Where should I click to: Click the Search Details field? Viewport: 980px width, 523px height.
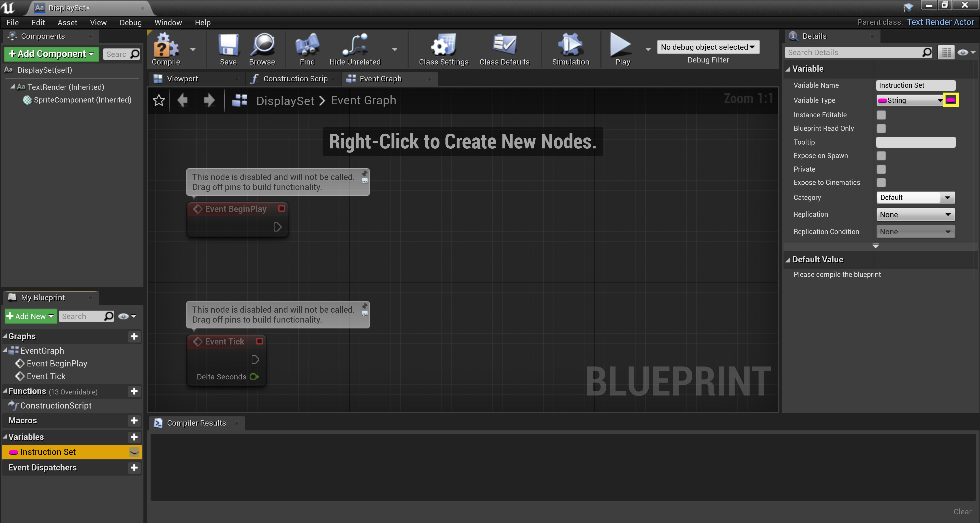point(852,52)
